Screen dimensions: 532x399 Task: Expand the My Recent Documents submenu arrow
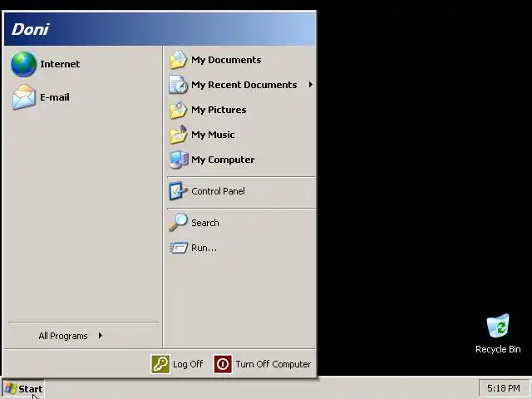[x=310, y=85]
